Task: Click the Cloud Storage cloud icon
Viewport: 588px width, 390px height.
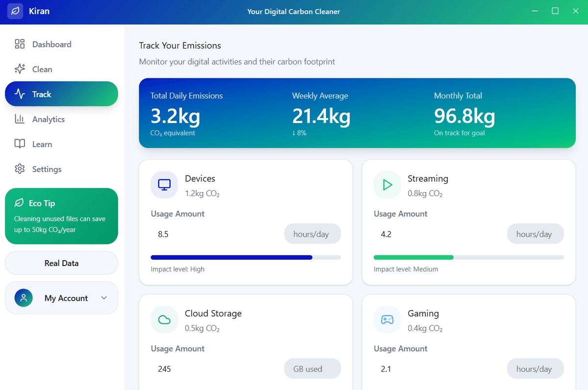Action: point(164,319)
